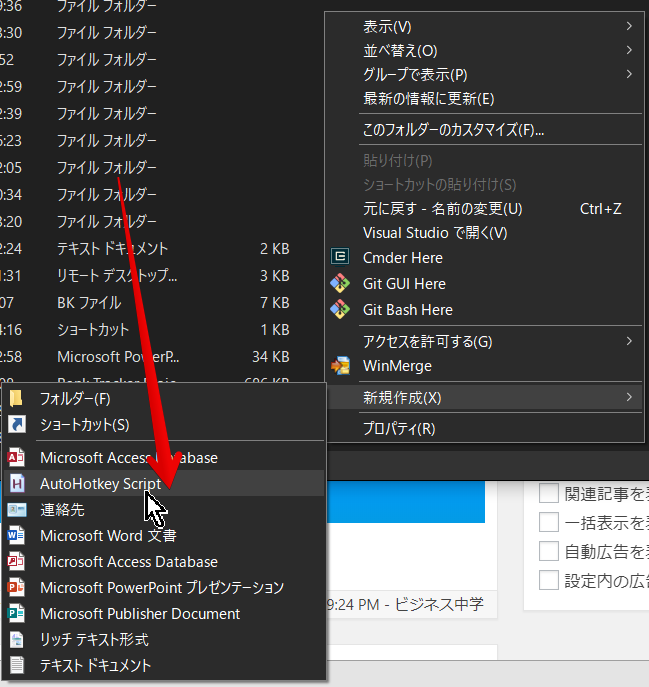Click the Git GUI Here icon
This screenshot has height=687, width=649.
tap(341, 284)
